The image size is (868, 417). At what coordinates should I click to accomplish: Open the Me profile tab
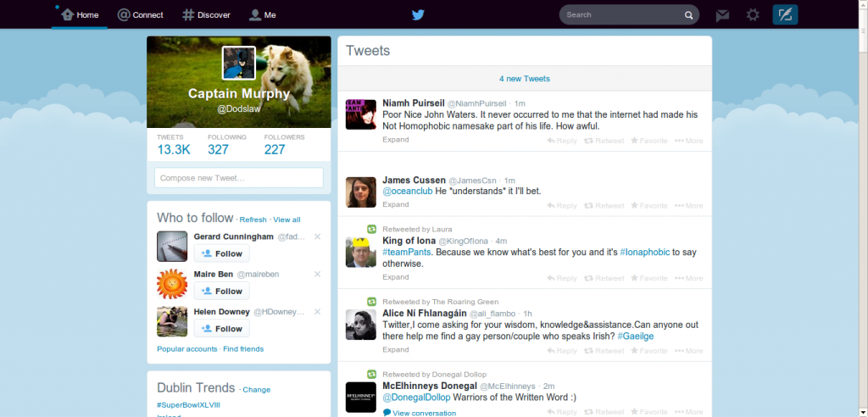[263, 15]
